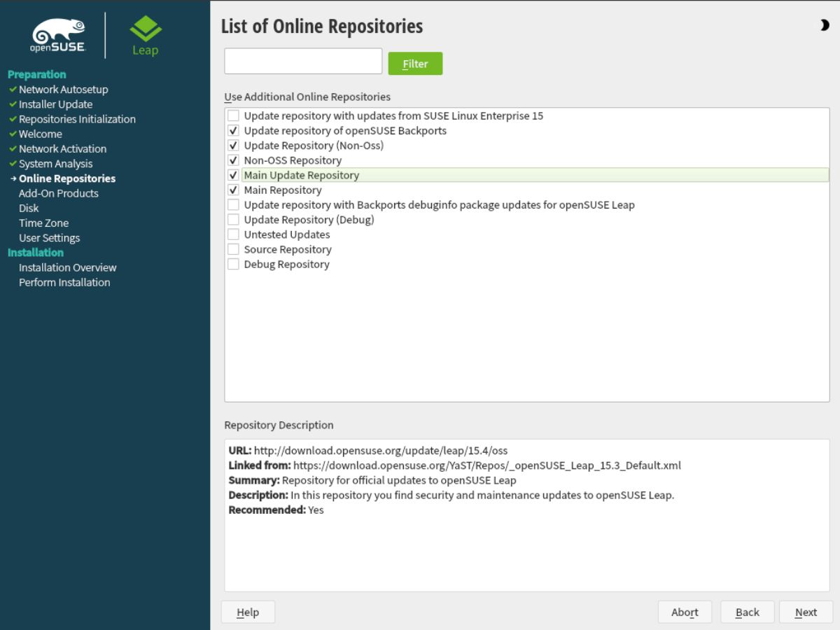Enable the Source Repository

click(233, 249)
